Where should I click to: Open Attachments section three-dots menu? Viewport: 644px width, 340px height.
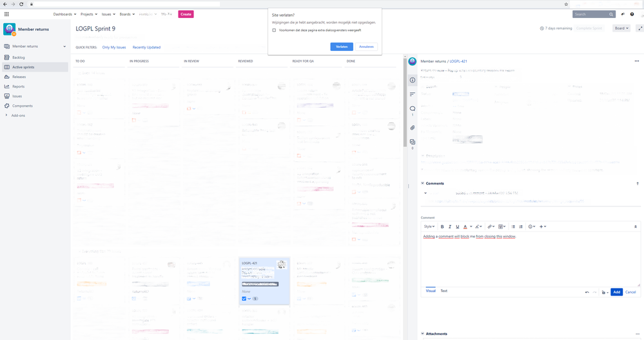pyautogui.click(x=638, y=334)
